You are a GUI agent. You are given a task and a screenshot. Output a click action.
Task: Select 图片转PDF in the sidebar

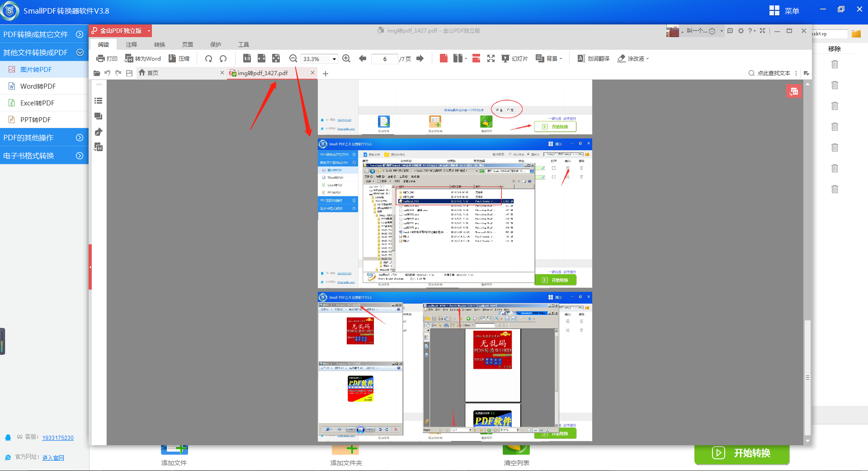(44, 69)
